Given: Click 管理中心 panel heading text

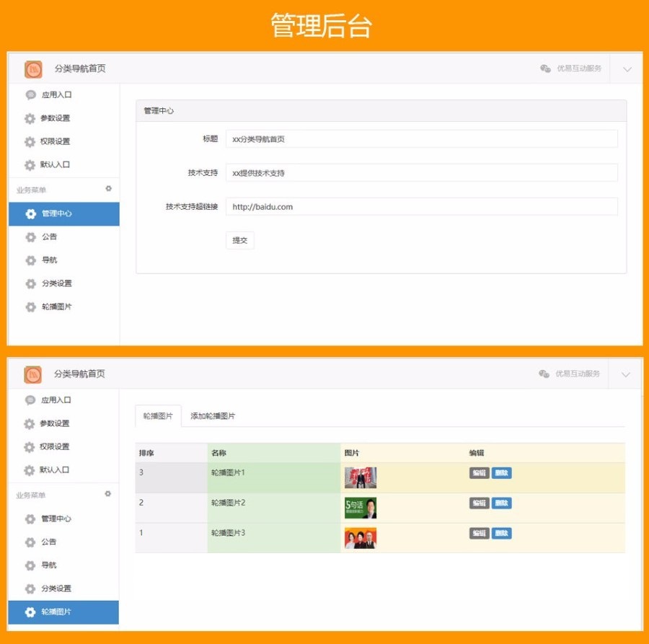Looking at the screenshot, I should point(159,111).
